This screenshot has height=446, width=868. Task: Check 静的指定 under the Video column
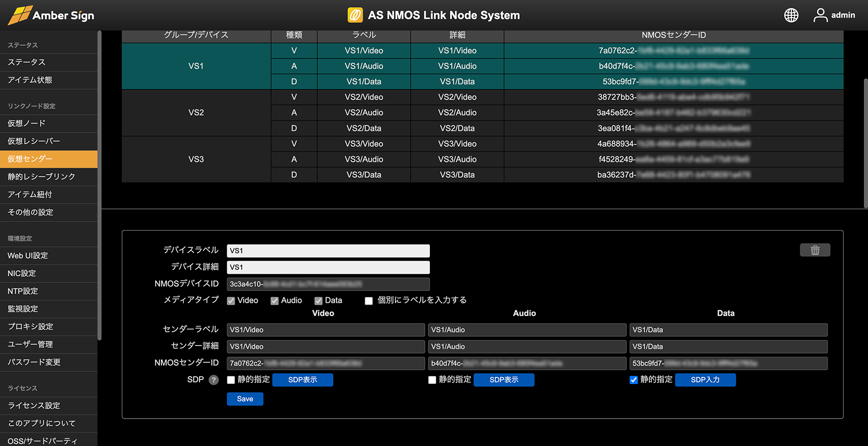click(x=231, y=380)
